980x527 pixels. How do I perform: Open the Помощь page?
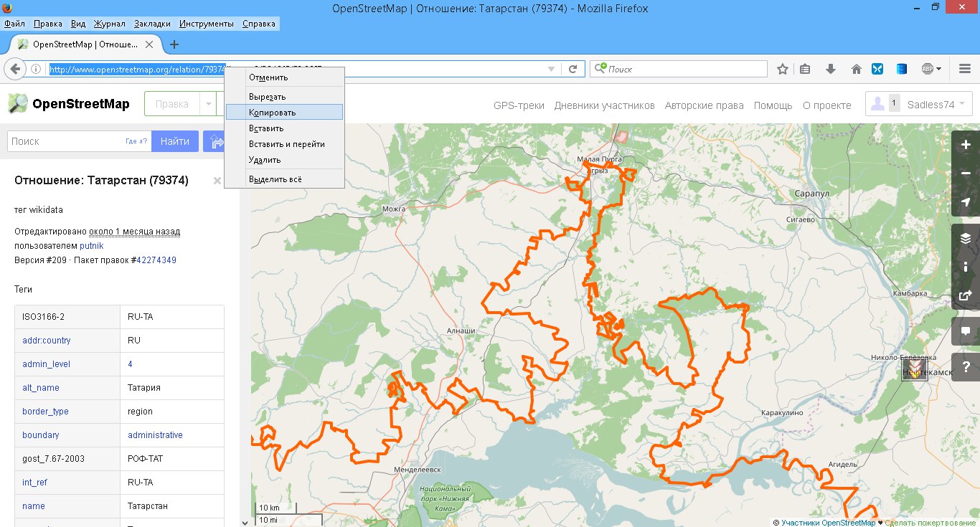click(x=773, y=105)
